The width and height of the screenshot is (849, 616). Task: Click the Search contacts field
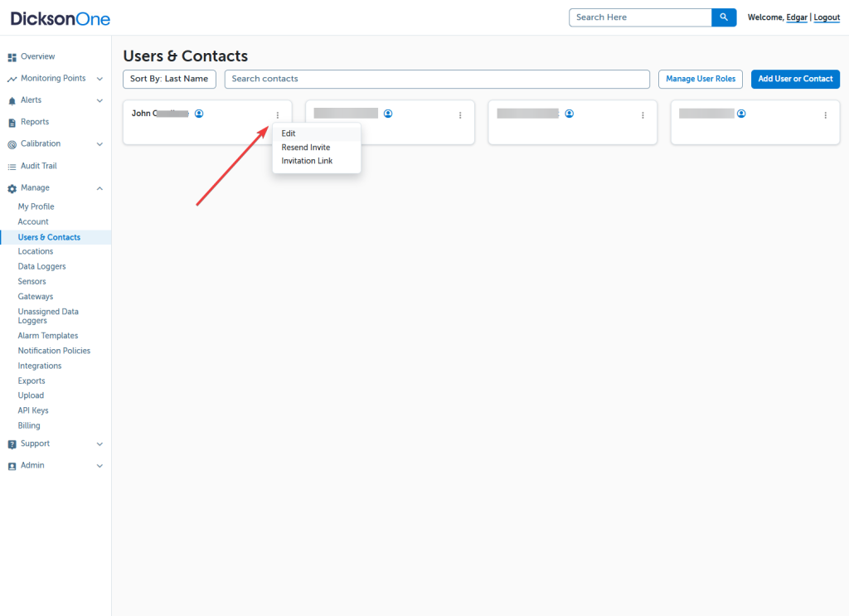(437, 79)
